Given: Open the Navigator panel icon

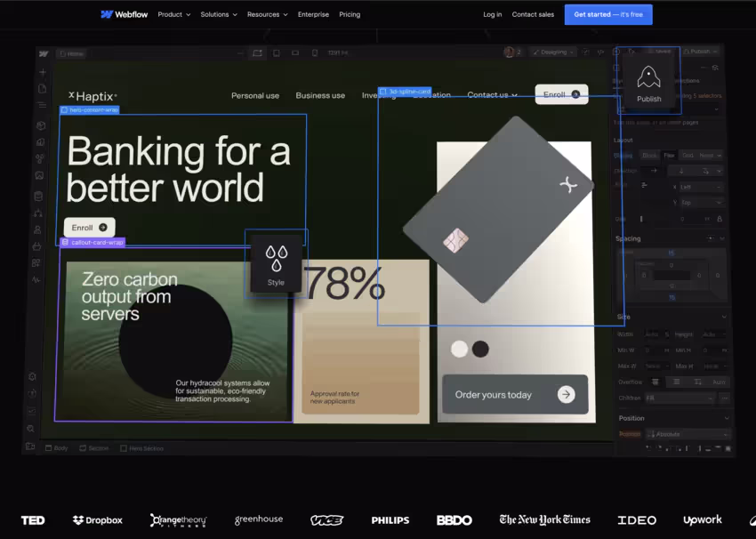Looking at the screenshot, I should pyautogui.click(x=42, y=105).
